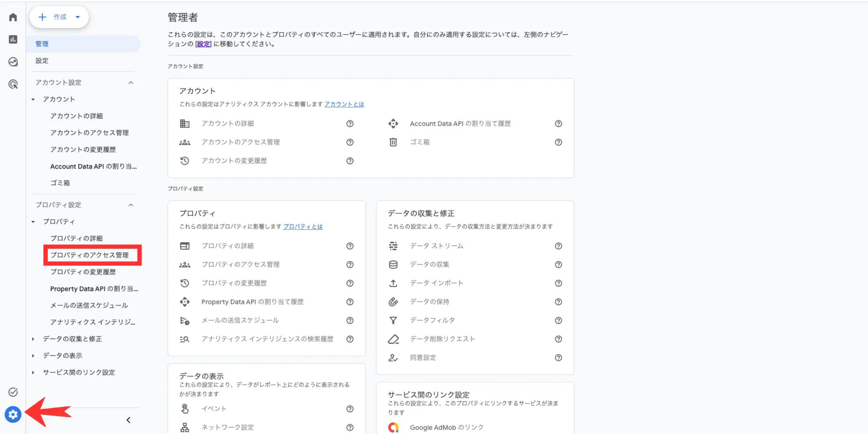Open Property Data API の割り当て履歴 in card

tap(252, 302)
